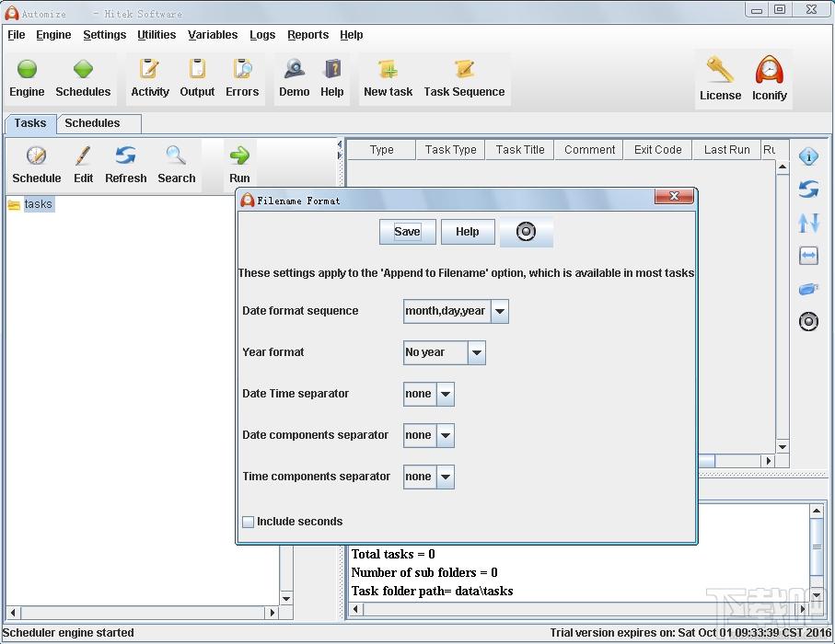The image size is (835, 644).
Task: Expand the Year format dropdown
Action: pos(444,352)
